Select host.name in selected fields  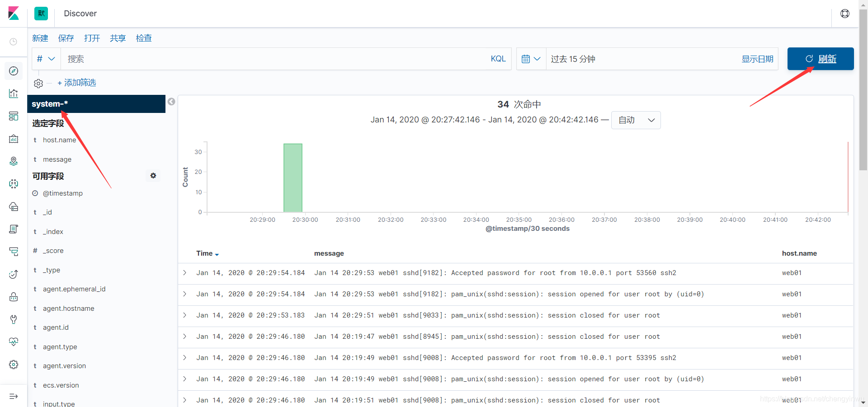59,140
